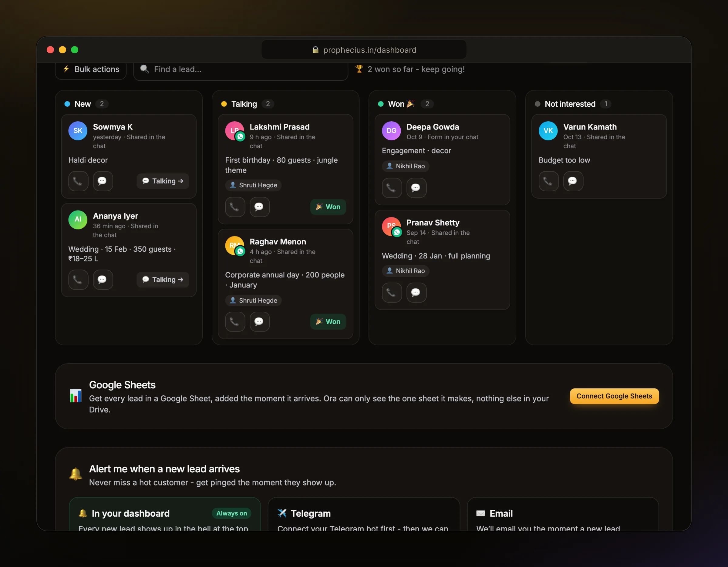Open the Telegram alert option

tap(364, 514)
